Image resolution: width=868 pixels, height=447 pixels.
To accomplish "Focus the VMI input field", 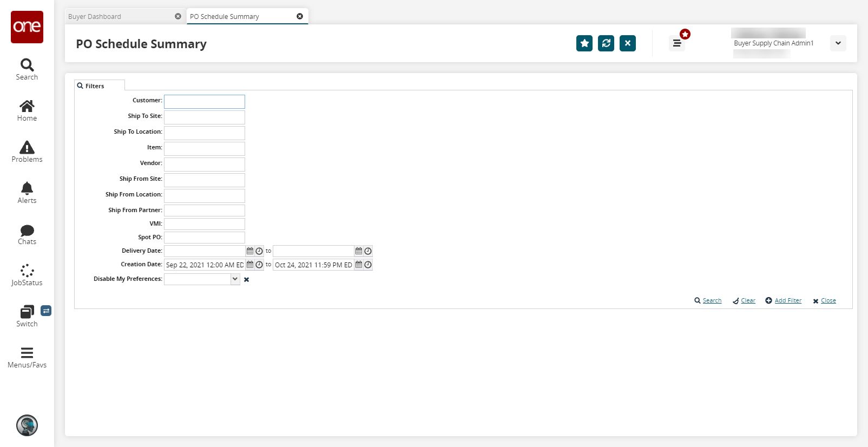I will [x=205, y=224].
